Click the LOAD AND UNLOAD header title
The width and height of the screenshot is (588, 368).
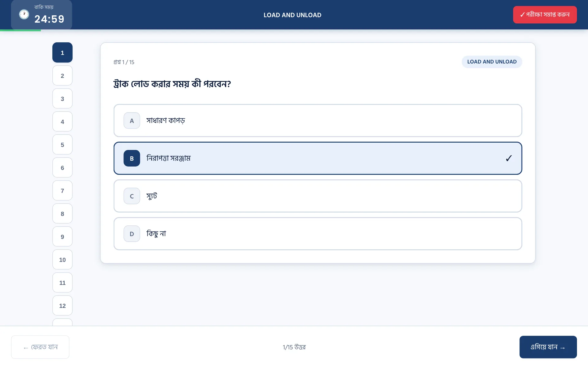click(x=292, y=15)
